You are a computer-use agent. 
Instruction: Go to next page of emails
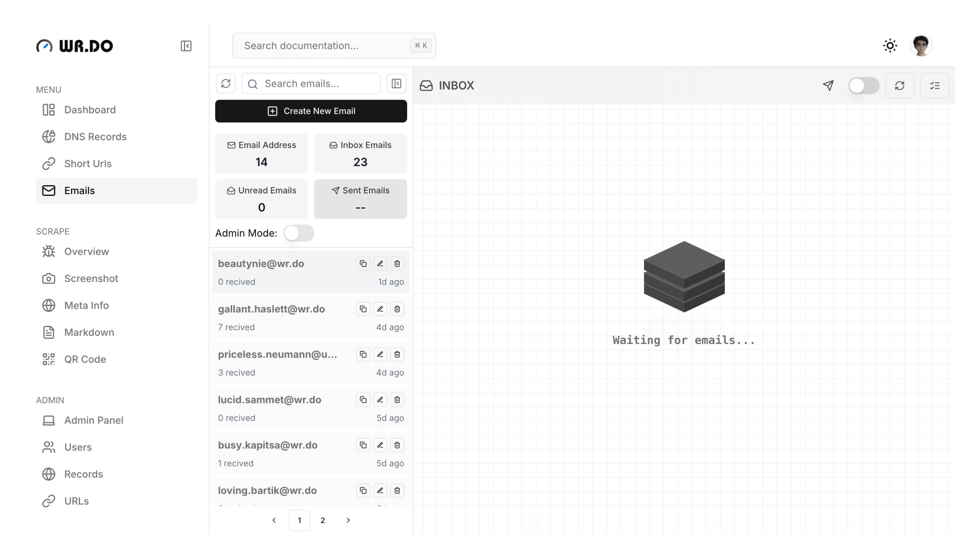tap(348, 520)
